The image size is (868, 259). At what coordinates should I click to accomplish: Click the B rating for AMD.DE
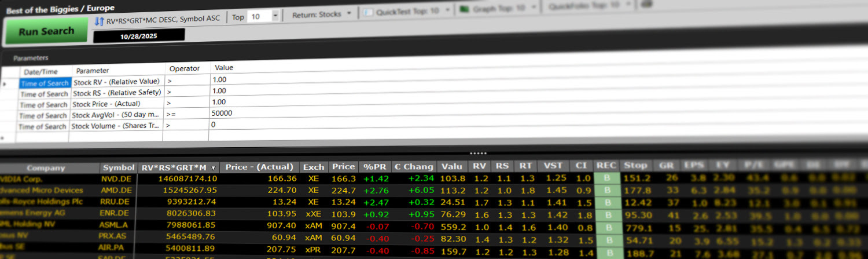607,189
